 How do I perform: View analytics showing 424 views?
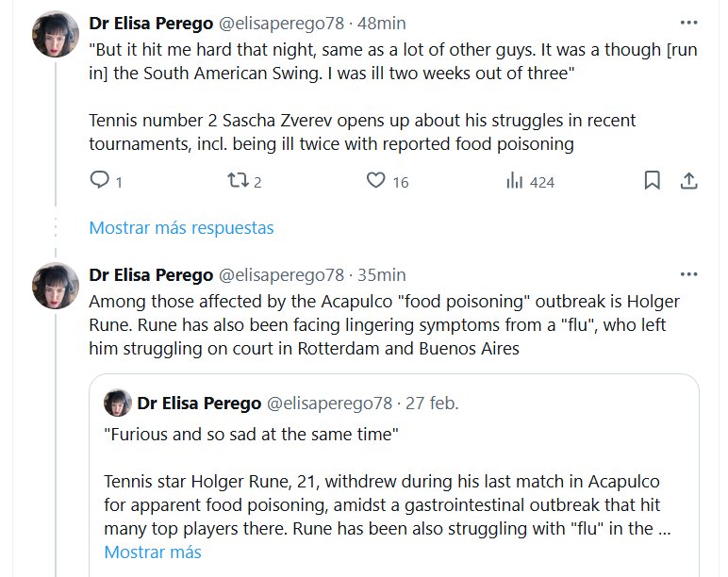[x=515, y=181]
